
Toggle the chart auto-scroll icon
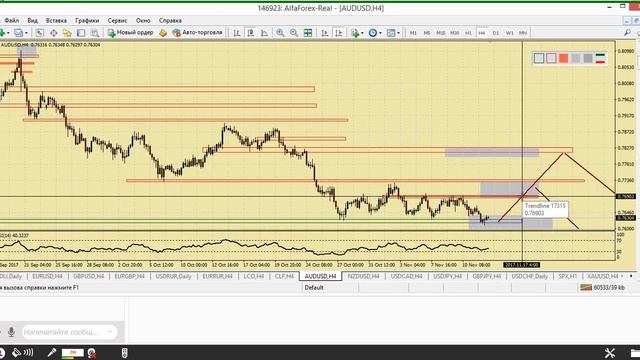325,33
